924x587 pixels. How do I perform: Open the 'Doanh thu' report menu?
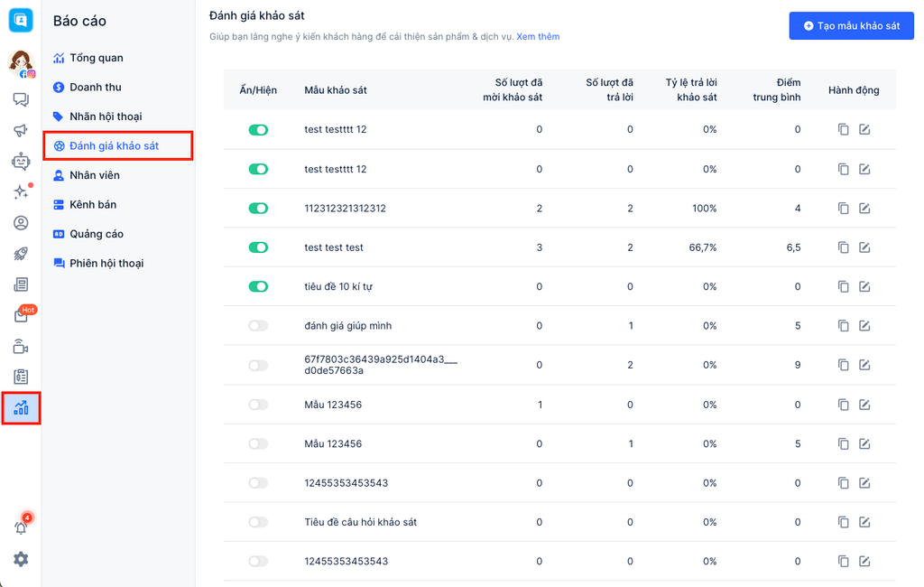pyautogui.click(x=95, y=88)
